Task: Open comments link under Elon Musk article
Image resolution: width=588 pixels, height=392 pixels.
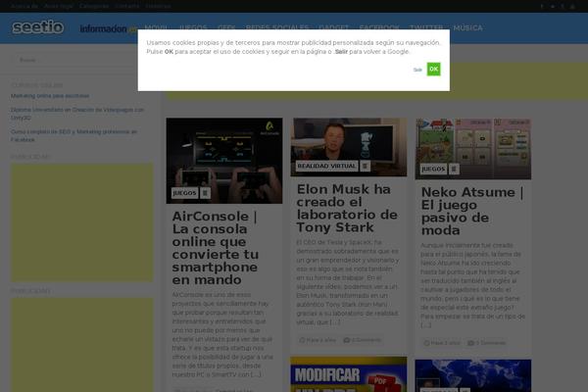Action: coord(363,340)
